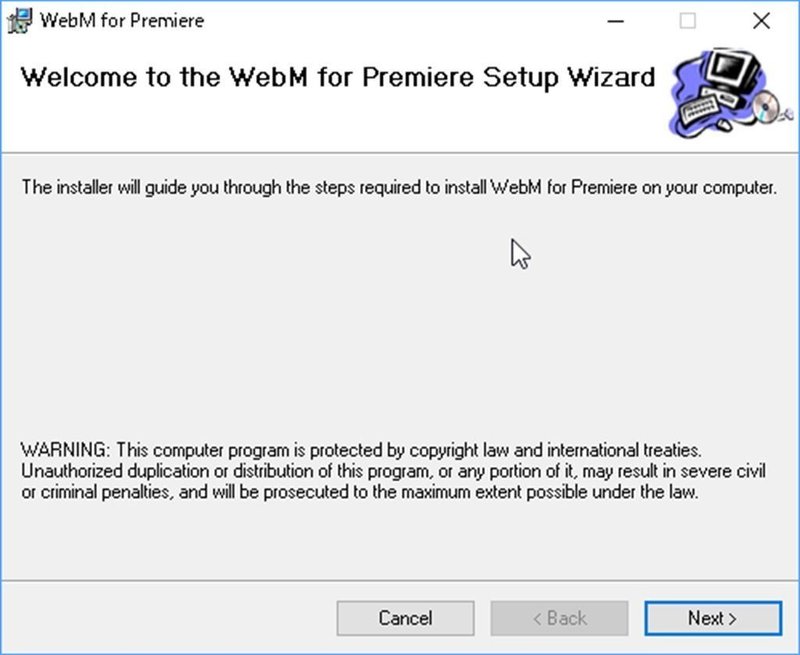Click the disabled Back button
The image size is (800, 655).
click(x=559, y=618)
